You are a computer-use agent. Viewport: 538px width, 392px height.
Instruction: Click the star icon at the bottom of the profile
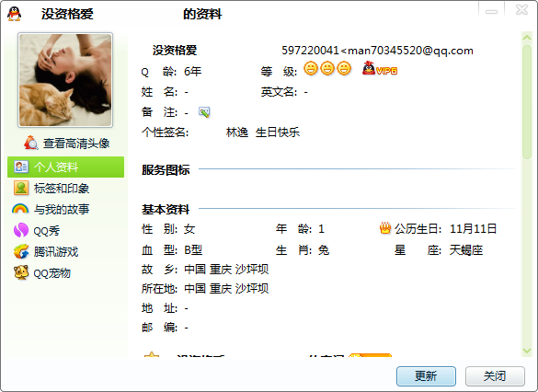point(152,354)
